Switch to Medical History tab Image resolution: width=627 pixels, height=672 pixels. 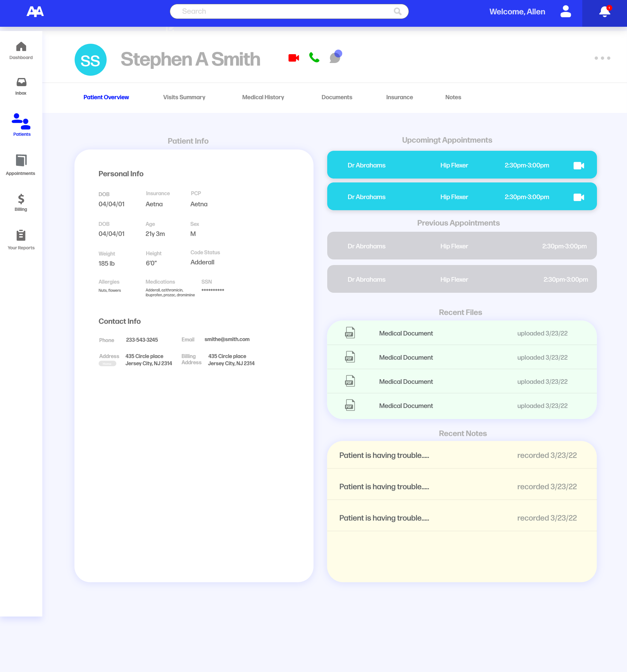[263, 97]
